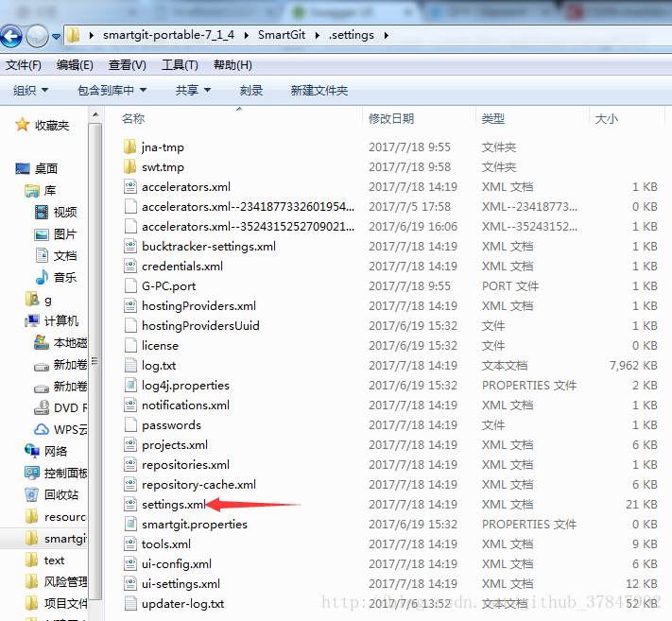Screen dimensions: 672x621
Task: Click the SmartGit breadcrumb segment
Action: click(x=282, y=35)
